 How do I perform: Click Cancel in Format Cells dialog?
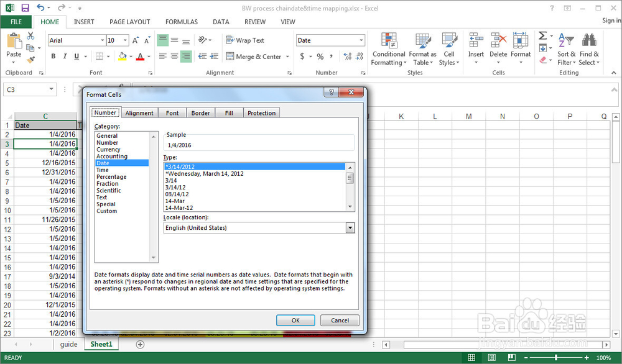(x=340, y=320)
